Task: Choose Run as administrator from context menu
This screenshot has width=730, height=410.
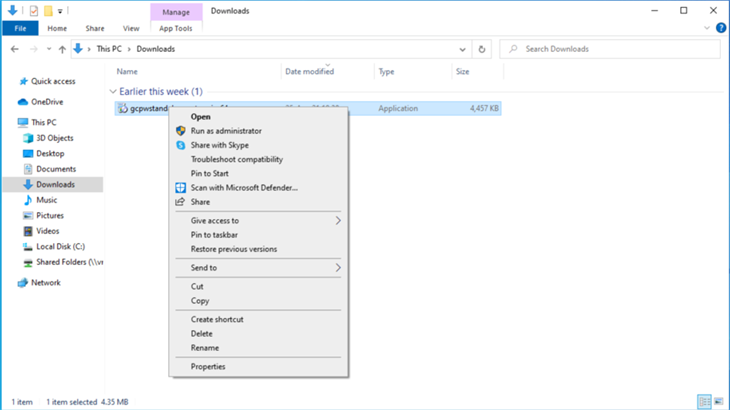Action: (226, 131)
